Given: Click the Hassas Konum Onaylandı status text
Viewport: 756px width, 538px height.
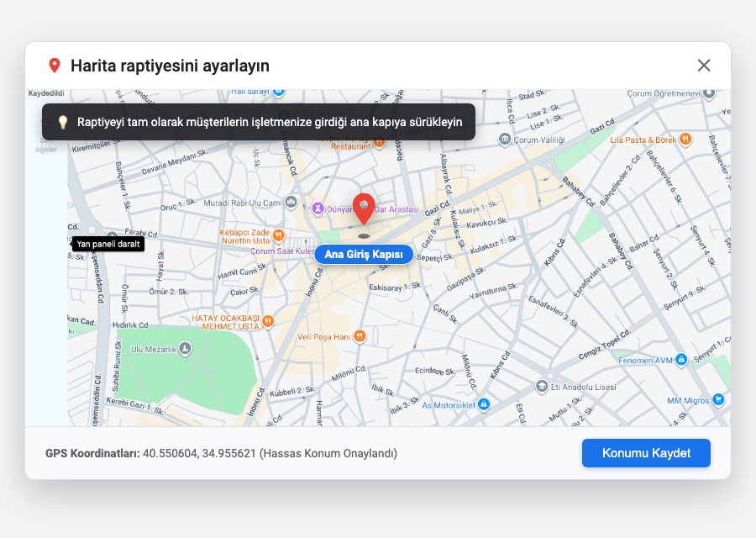Looking at the screenshot, I should (328, 454).
